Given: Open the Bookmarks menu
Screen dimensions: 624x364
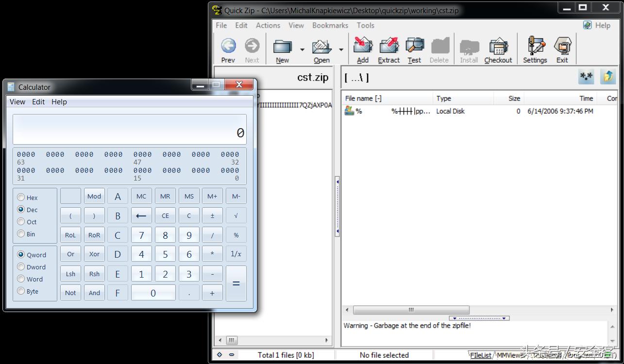Looking at the screenshot, I should click(x=330, y=25).
